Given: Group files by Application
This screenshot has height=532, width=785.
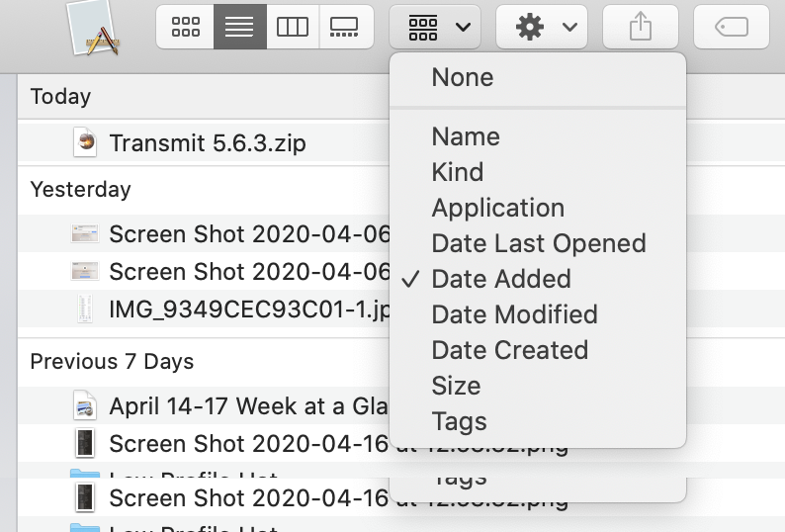Looking at the screenshot, I should [x=538, y=208].
